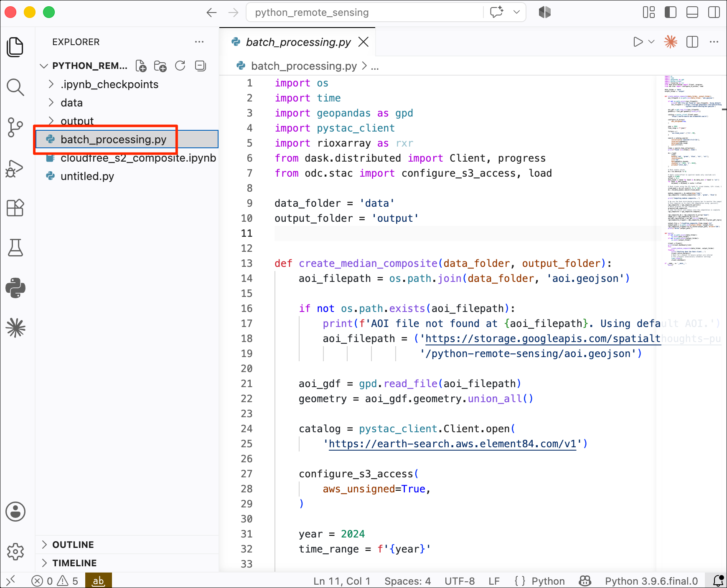Change file encoding UTF-8
Image resolution: width=727 pixels, height=588 pixels.
tap(460, 581)
